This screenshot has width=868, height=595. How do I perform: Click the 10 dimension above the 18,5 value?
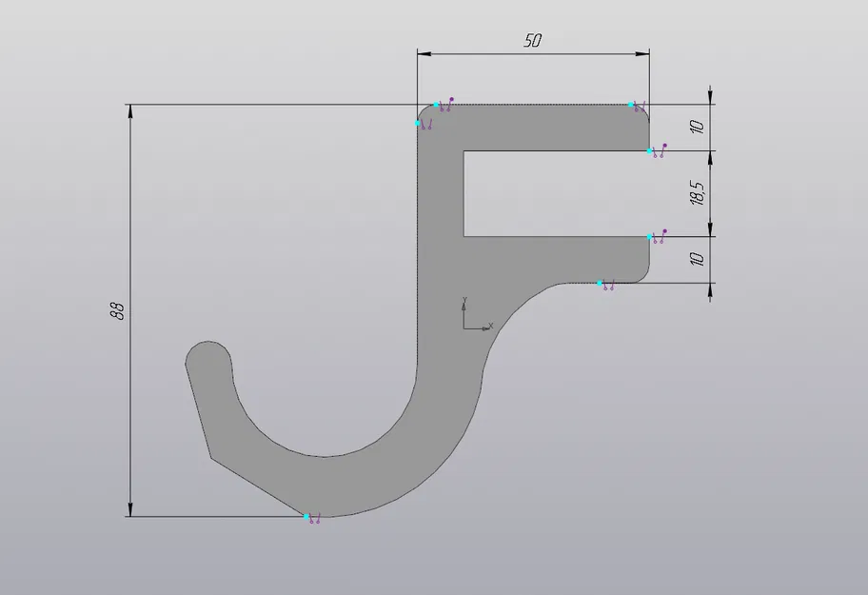coord(698,127)
